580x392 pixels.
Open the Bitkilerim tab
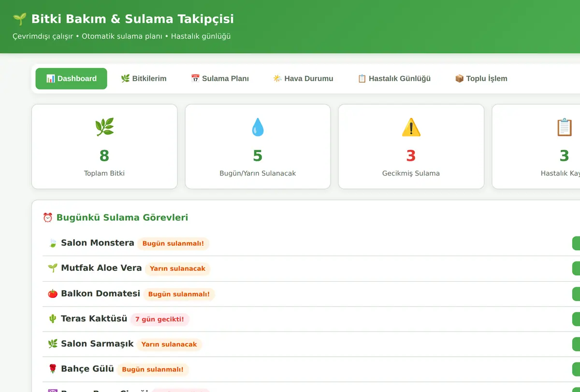coord(144,78)
